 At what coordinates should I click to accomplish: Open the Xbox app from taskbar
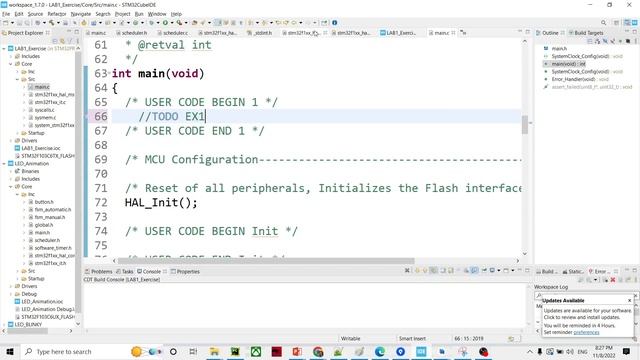point(256,351)
